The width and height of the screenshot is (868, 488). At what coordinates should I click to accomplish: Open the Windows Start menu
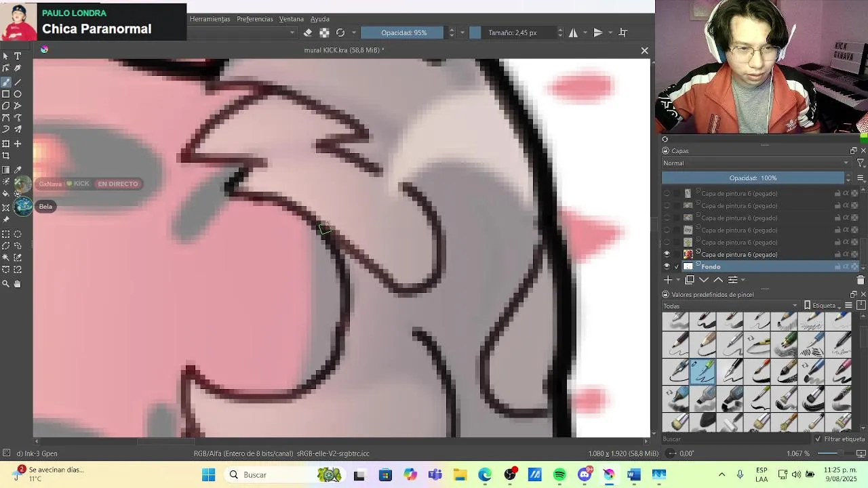pos(208,474)
